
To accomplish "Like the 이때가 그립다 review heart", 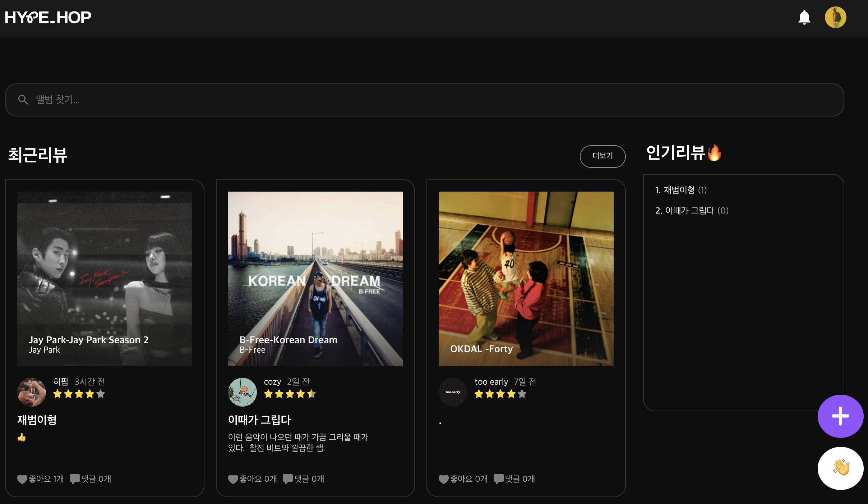I will click(233, 479).
